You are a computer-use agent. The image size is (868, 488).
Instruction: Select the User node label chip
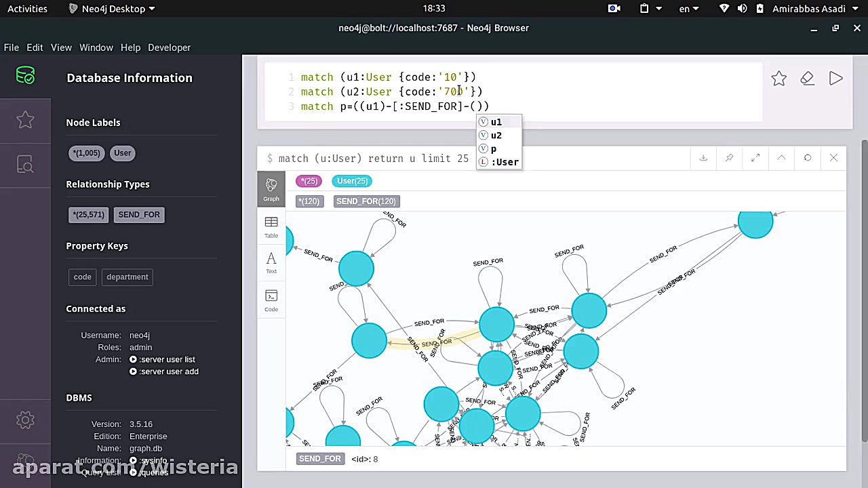click(x=123, y=153)
